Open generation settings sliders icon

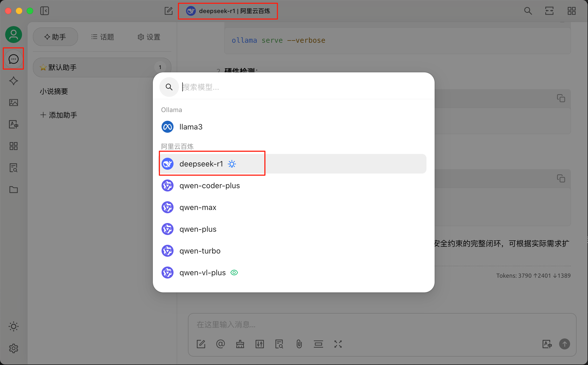(260, 344)
